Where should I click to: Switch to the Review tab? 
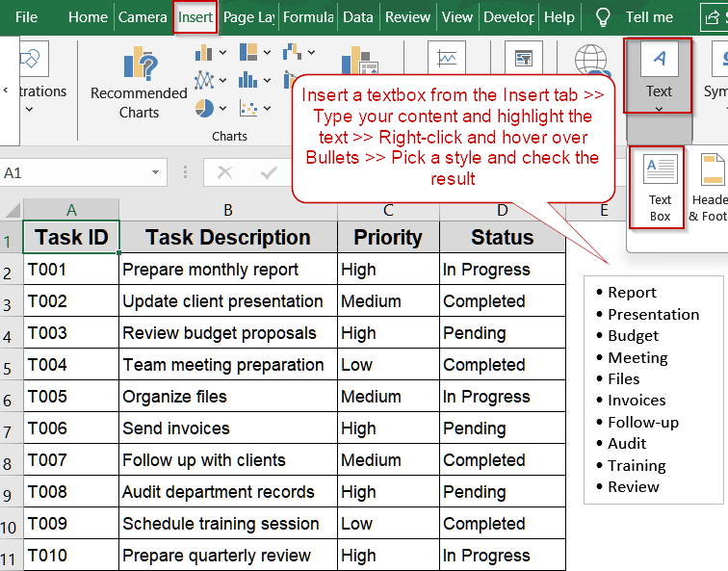pos(407,17)
